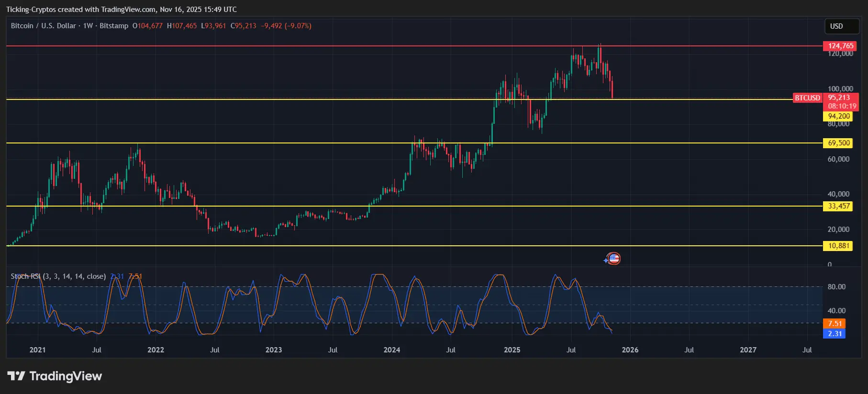Click the change value −9,492 (−9.07%)
Screen dimensions: 868x394
pos(286,26)
